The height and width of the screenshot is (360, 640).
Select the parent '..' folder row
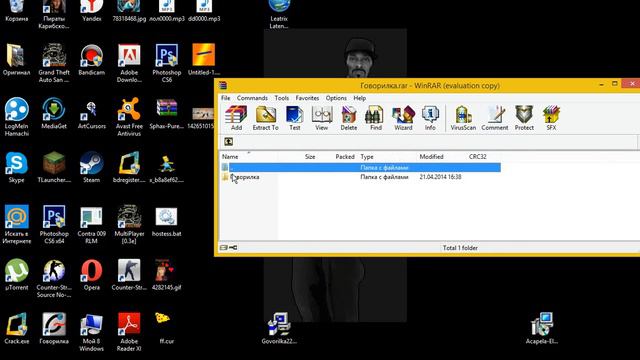click(360, 167)
